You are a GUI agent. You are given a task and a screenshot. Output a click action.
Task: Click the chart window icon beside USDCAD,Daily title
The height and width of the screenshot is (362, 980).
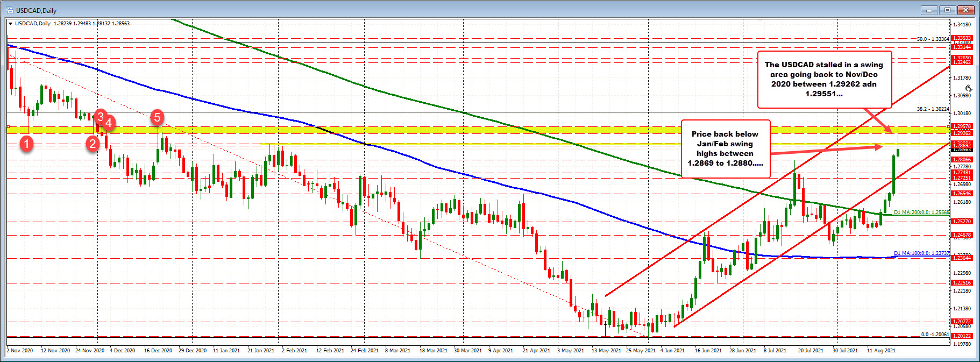(9, 10)
